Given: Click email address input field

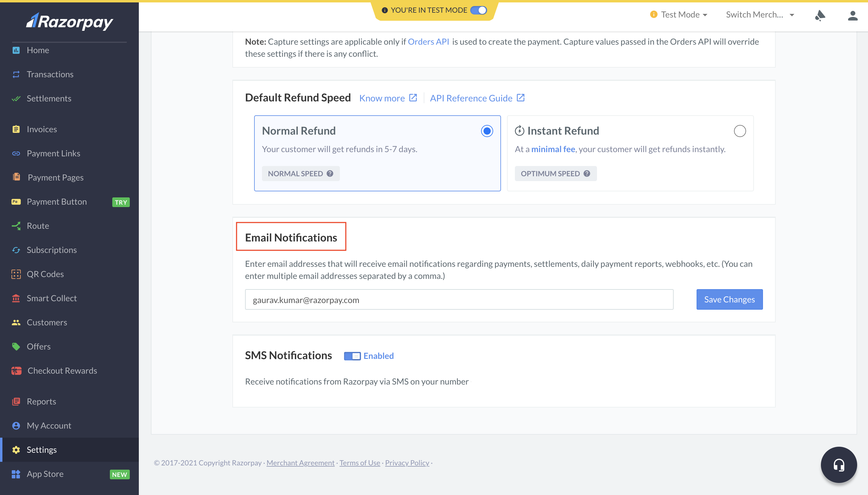Looking at the screenshot, I should (459, 299).
